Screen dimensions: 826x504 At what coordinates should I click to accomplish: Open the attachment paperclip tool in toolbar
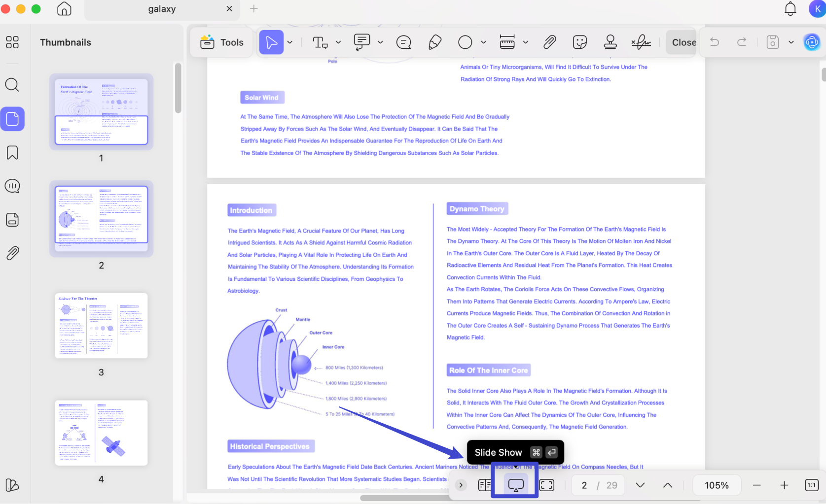click(x=549, y=42)
